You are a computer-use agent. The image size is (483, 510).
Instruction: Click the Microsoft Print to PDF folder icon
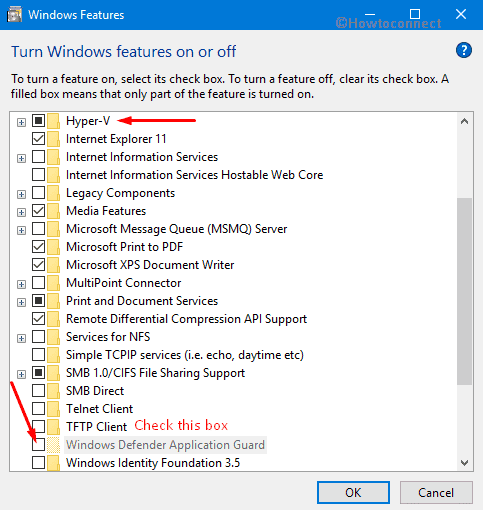pyautogui.click(x=53, y=247)
